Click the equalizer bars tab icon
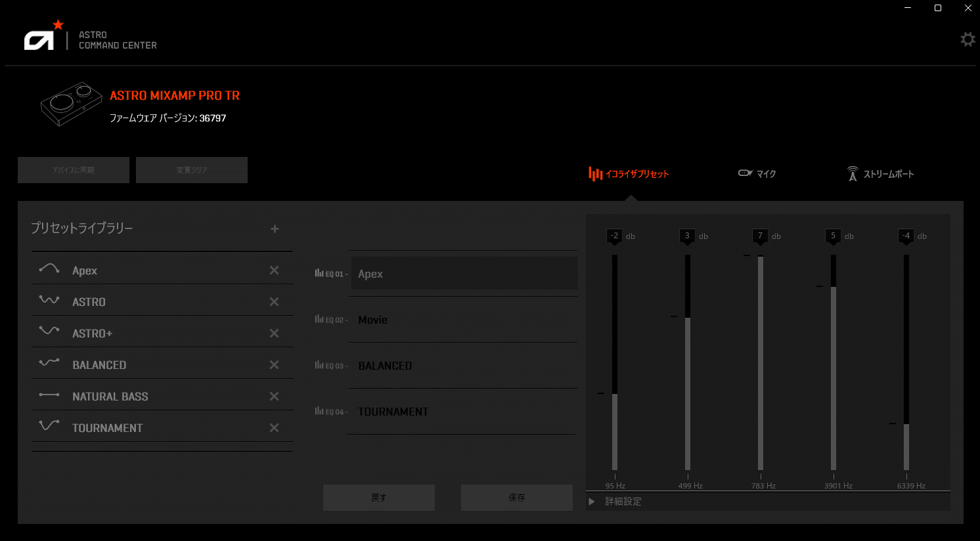The width and height of the screenshot is (980, 541). point(595,173)
